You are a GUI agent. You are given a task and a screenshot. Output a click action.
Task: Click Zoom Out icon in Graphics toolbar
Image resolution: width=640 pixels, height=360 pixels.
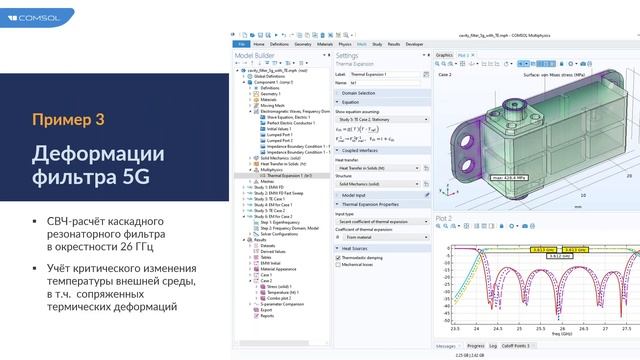(444, 64)
